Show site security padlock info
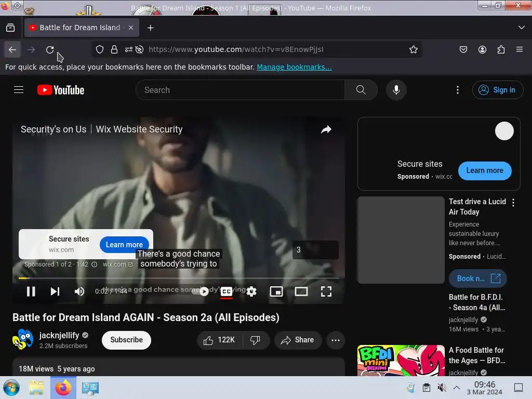This screenshot has height=399, width=532. [x=114, y=49]
